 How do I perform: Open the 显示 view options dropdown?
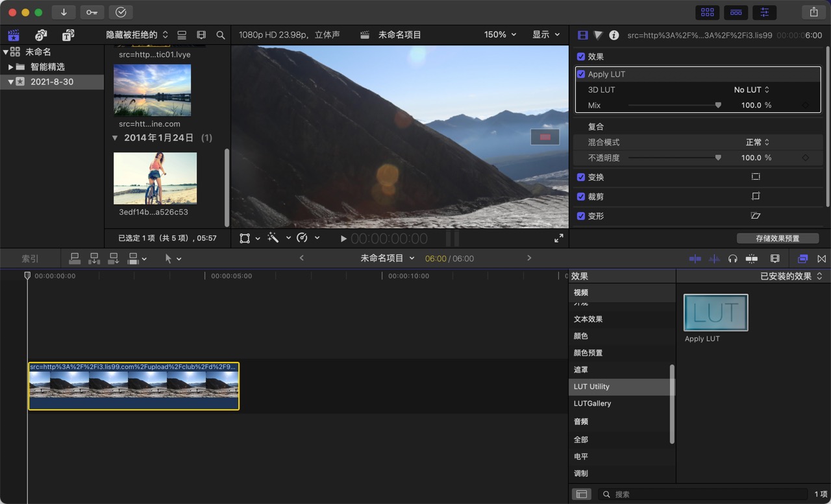click(x=546, y=35)
